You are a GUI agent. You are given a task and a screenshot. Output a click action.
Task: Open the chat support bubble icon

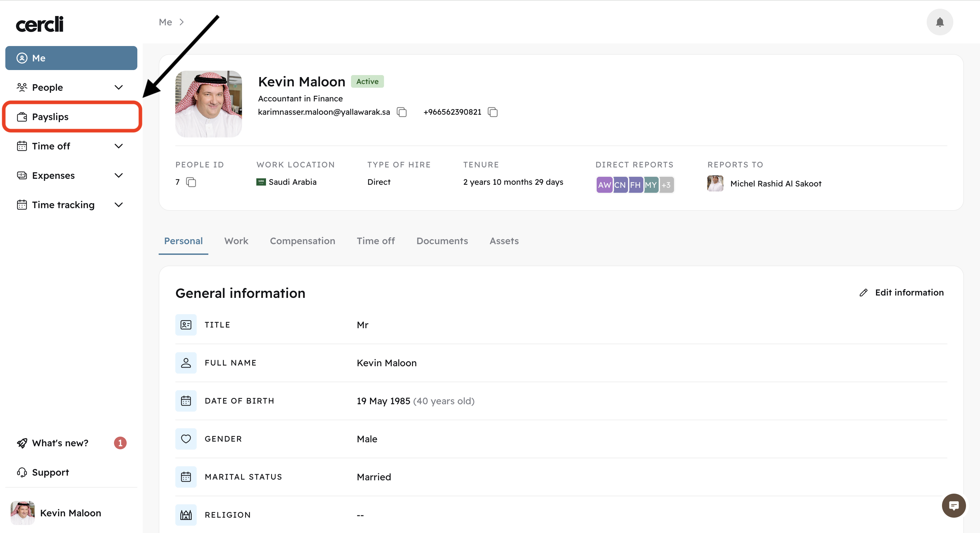click(x=953, y=506)
